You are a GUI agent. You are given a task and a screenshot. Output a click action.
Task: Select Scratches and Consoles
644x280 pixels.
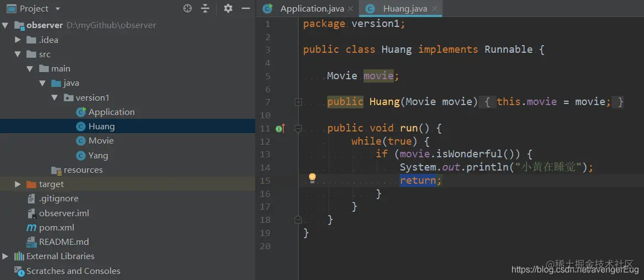pos(74,271)
